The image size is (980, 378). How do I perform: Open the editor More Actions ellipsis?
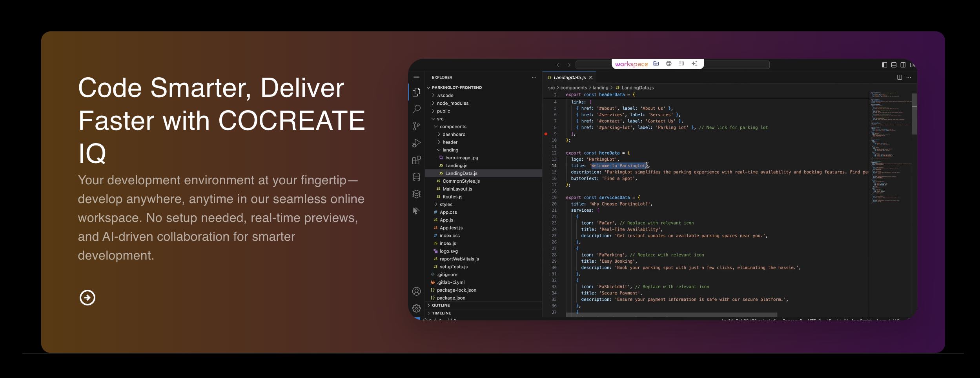click(x=909, y=77)
